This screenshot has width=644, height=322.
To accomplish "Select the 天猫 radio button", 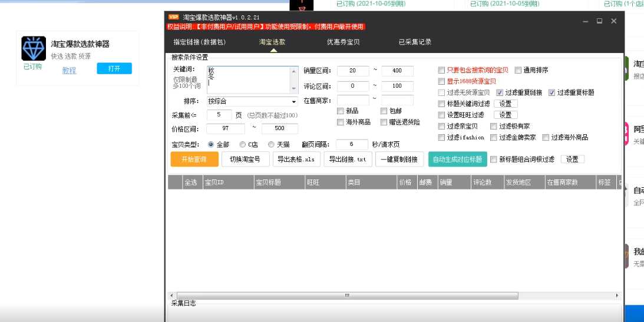I will 271,144.
